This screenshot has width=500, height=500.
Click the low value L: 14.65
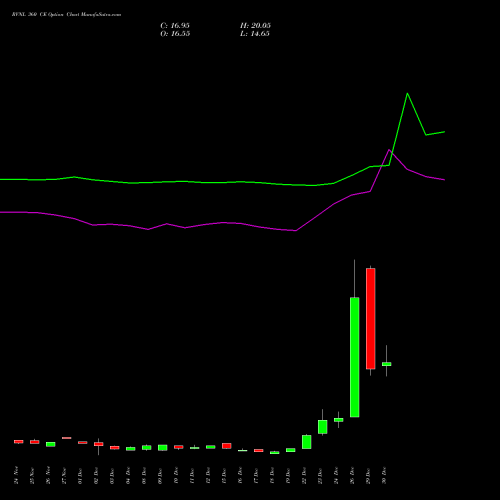255,34
